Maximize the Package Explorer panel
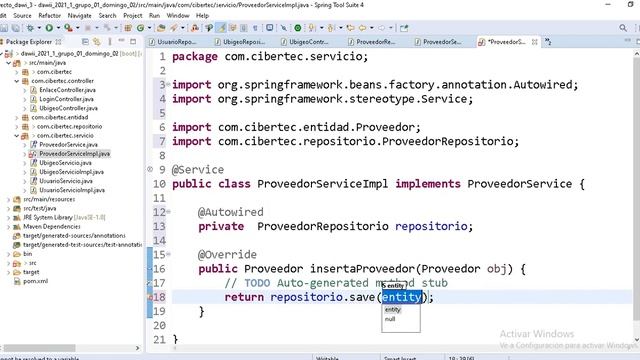Viewport: 640px width, 360px height. click(133, 42)
